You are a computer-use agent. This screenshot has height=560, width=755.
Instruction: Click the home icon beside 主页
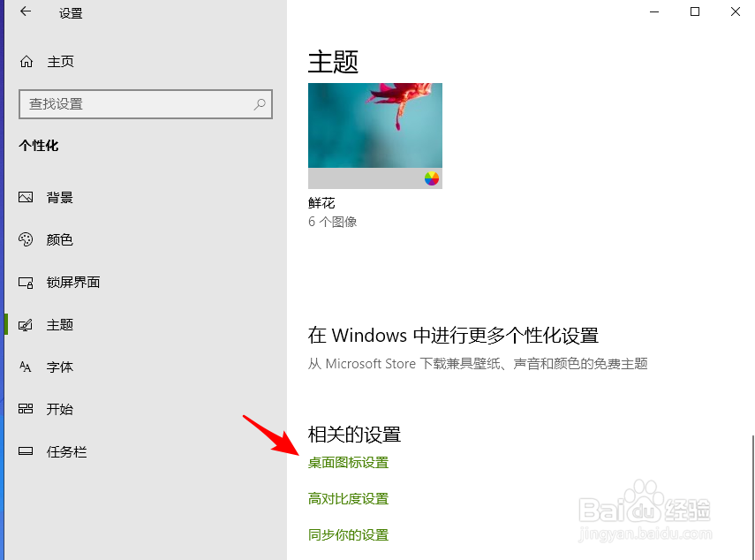(x=26, y=62)
